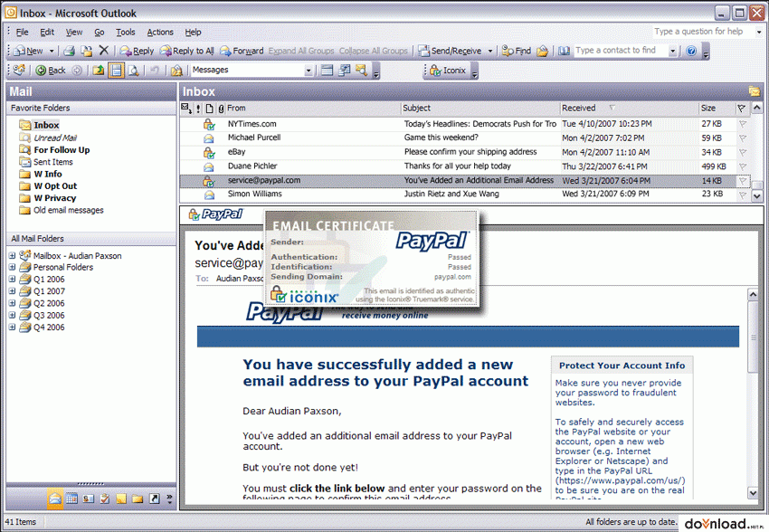Screen dimensions: 769x532
Task: Click the Print Preview magnifier icon
Action: [133, 70]
